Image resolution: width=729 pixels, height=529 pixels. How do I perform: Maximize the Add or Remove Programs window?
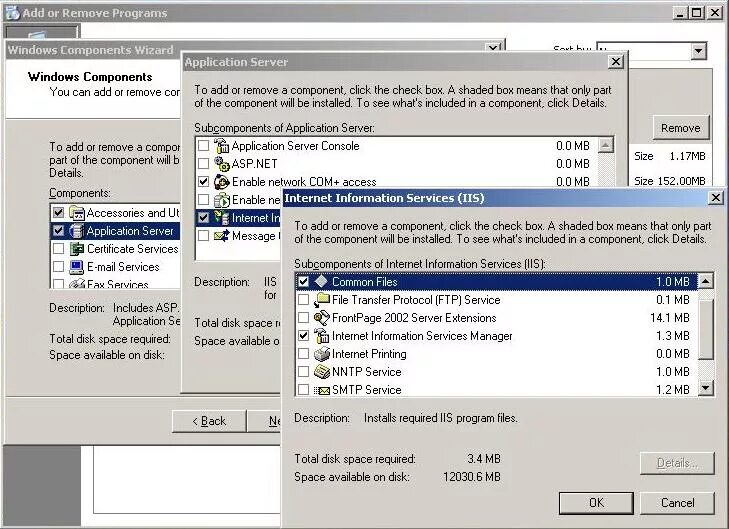pyautogui.click(x=696, y=13)
